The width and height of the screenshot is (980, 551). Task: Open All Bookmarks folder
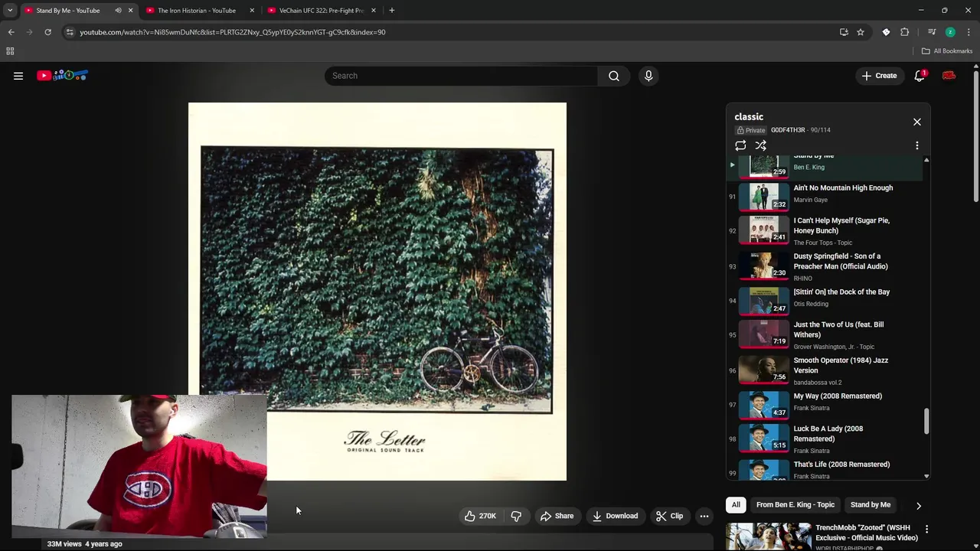coord(947,51)
